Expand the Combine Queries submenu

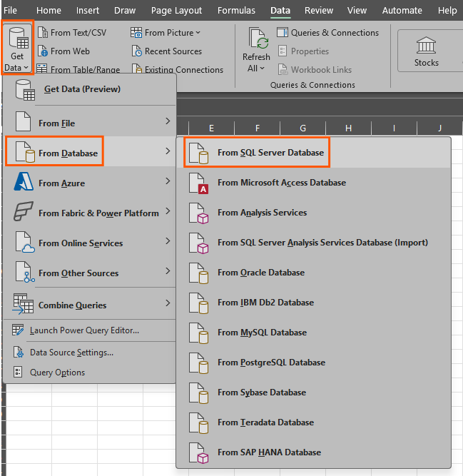tap(90, 303)
